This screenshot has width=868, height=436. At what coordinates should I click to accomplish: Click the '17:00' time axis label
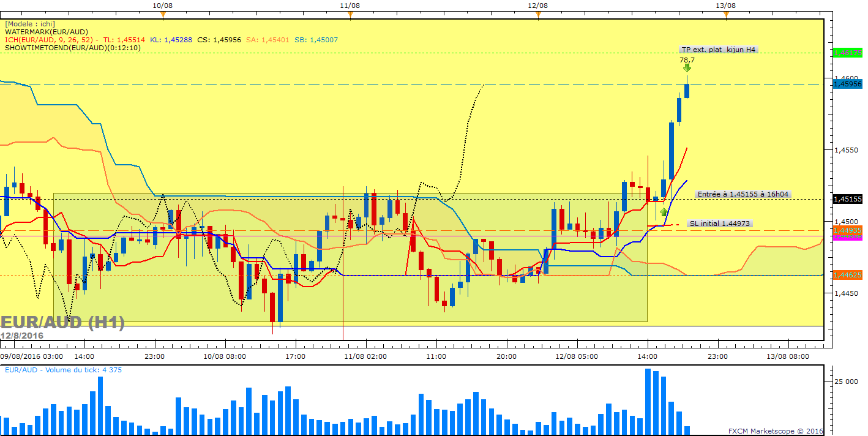pos(295,356)
